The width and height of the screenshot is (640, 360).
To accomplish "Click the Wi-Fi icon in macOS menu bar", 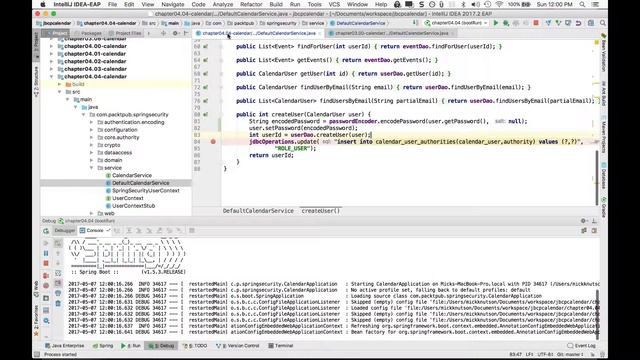I will coord(499,4).
